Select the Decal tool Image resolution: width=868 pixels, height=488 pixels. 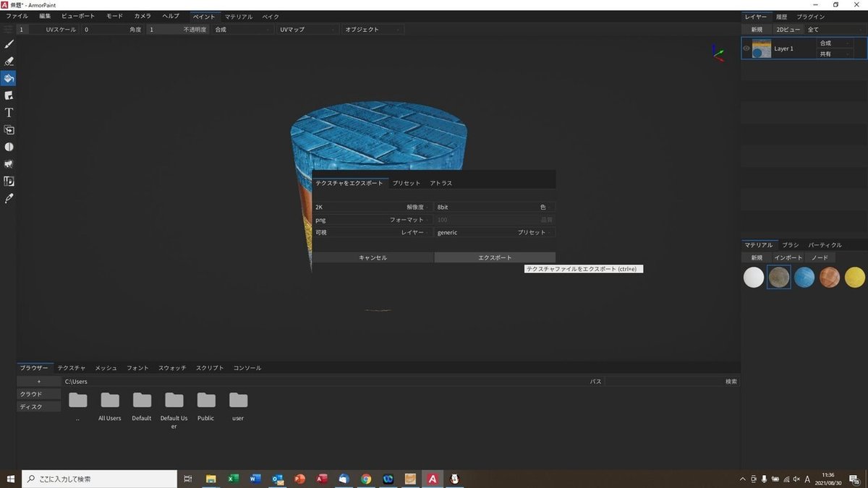tap(9, 95)
